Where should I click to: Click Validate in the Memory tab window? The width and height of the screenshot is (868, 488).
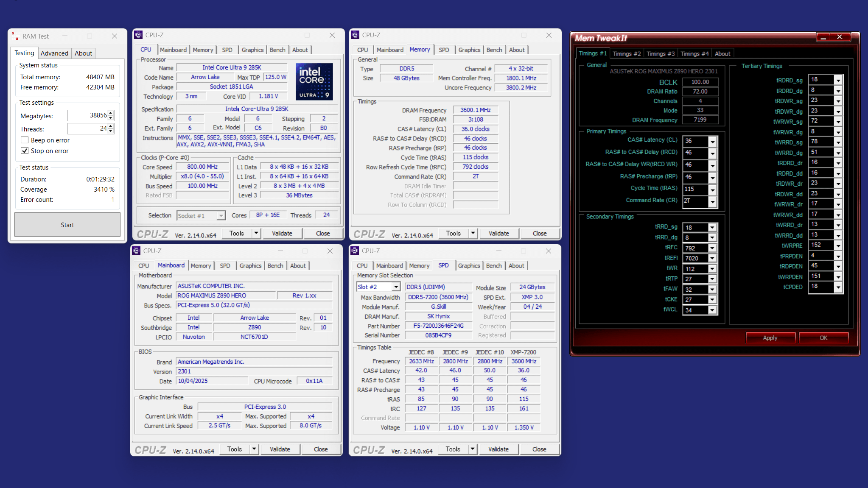[498, 234]
